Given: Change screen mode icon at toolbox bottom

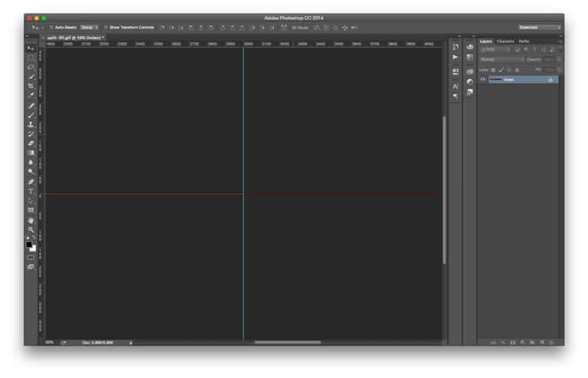Looking at the screenshot, I should [31, 267].
